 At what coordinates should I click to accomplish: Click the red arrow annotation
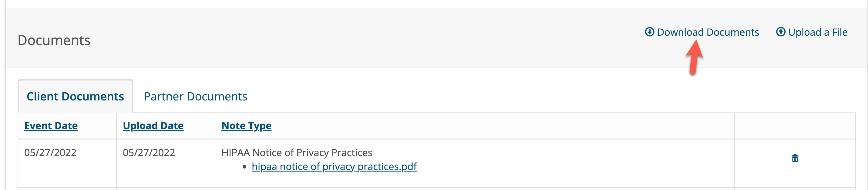click(x=694, y=57)
